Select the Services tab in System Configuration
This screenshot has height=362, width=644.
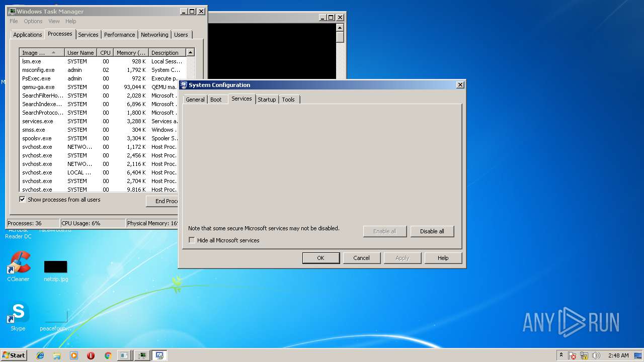pos(242,99)
